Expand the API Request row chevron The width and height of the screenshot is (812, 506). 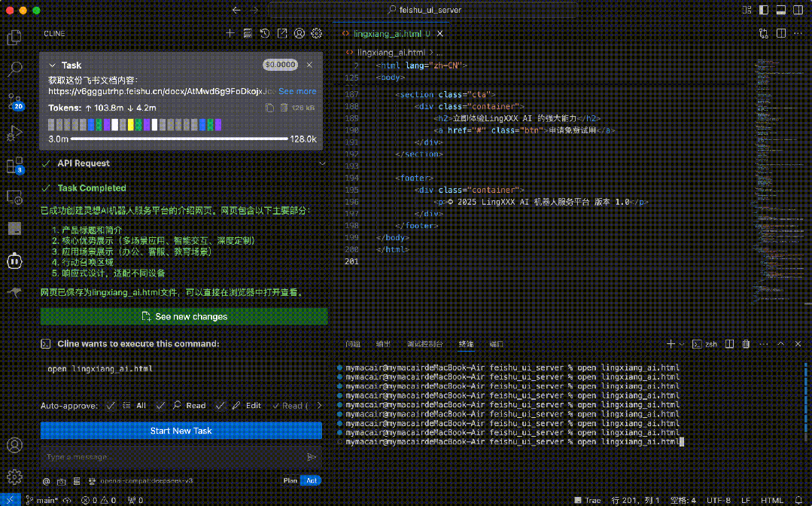coord(322,163)
